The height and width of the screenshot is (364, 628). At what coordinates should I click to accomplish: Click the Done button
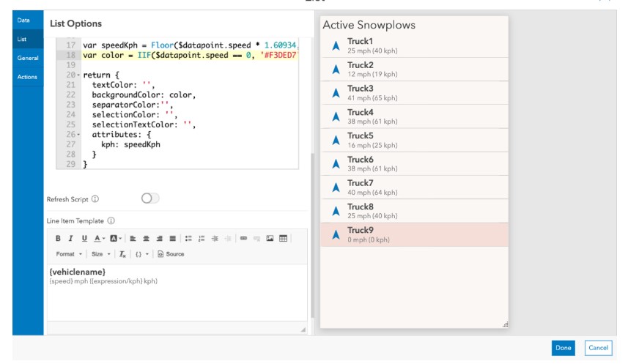(x=563, y=348)
